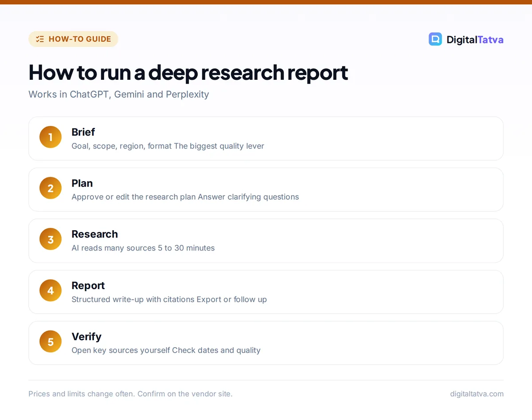Click the checklist icon in How-To Guide badge
The image size is (532, 420).
(40, 39)
